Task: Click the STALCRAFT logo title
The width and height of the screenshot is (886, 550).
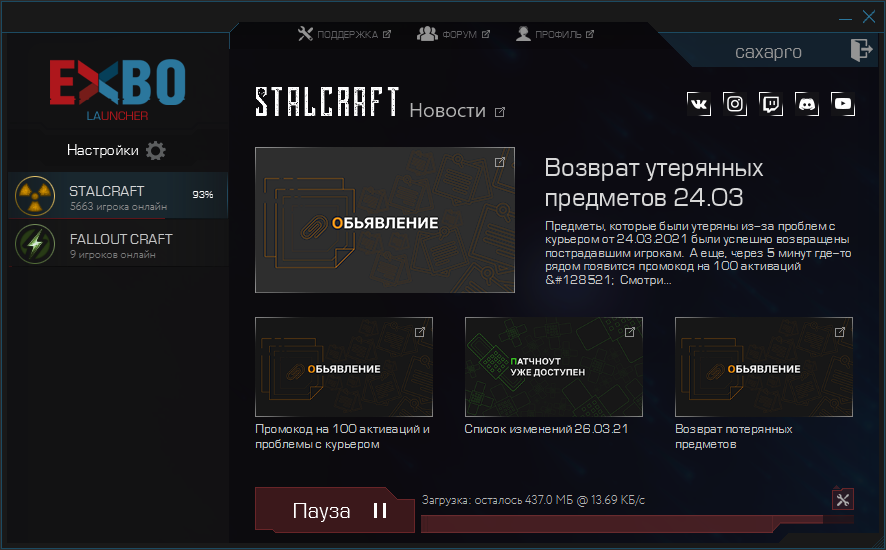Action: click(x=327, y=102)
